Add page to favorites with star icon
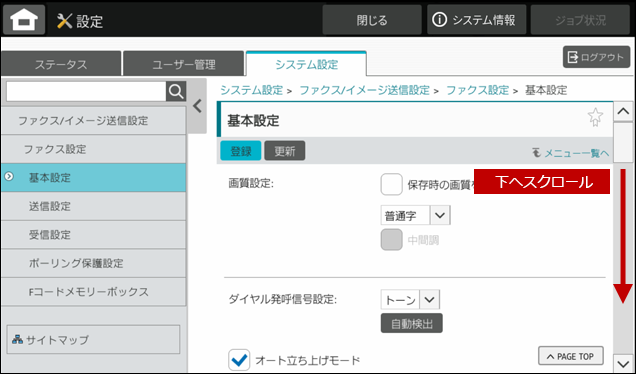The height and width of the screenshot is (374, 636). click(595, 117)
